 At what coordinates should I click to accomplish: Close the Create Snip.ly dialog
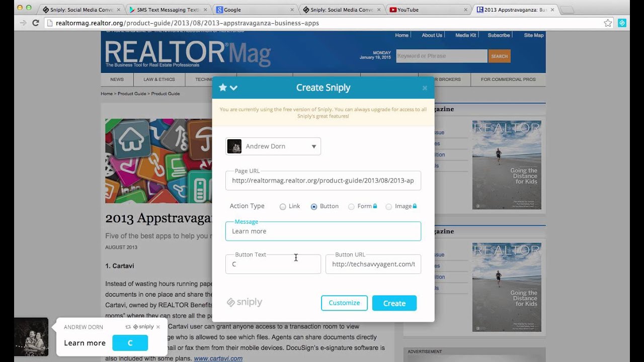coord(425,88)
